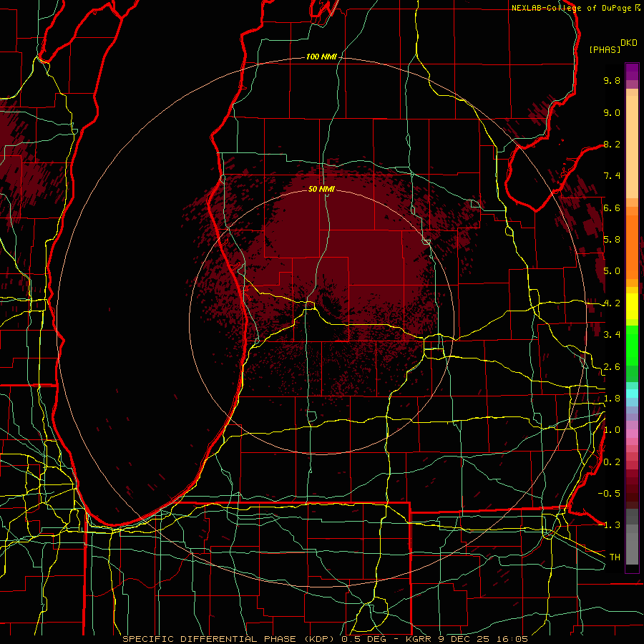Pick the bright yellow segment of the color bar
This screenshot has width=644, height=644.
(632, 307)
